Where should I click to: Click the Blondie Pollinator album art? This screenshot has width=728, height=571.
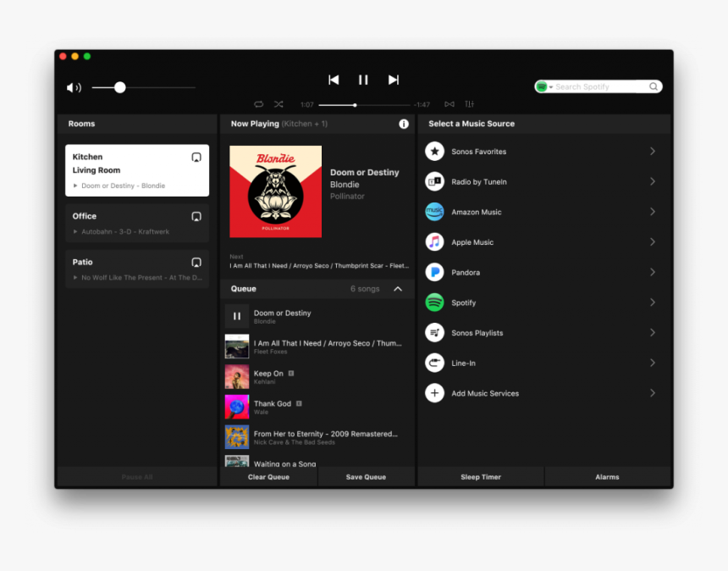tap(275, 191)
